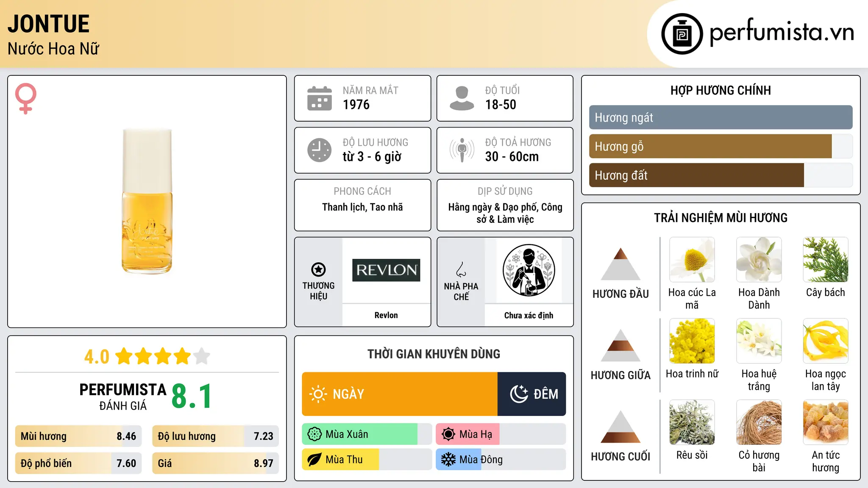Click the style text Thanh lịch, Tao nhã
The width and height of the screenshot is (868, 488).
[x=362, y=207]
